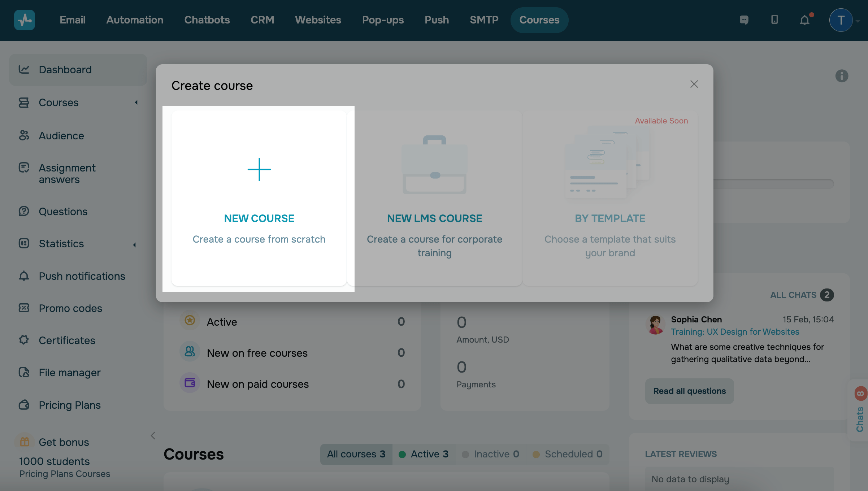Open the user avatar account dropdown
868x491 pixels.
click(841, 20)
